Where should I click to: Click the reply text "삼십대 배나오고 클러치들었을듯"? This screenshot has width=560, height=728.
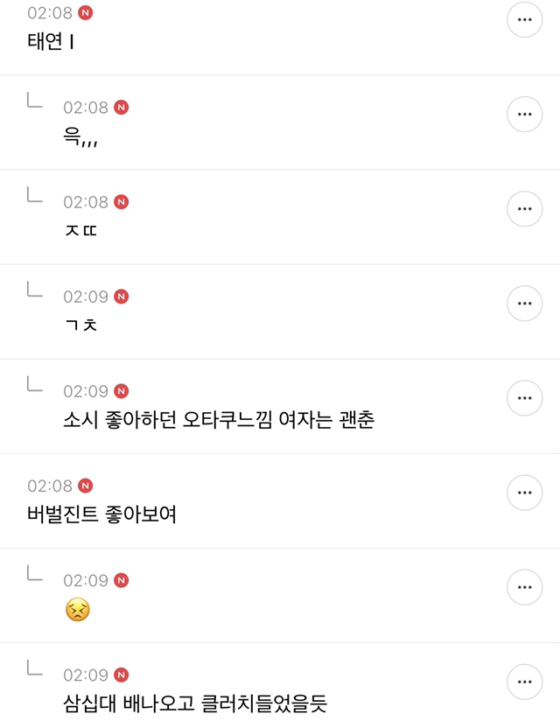(194, 703)
